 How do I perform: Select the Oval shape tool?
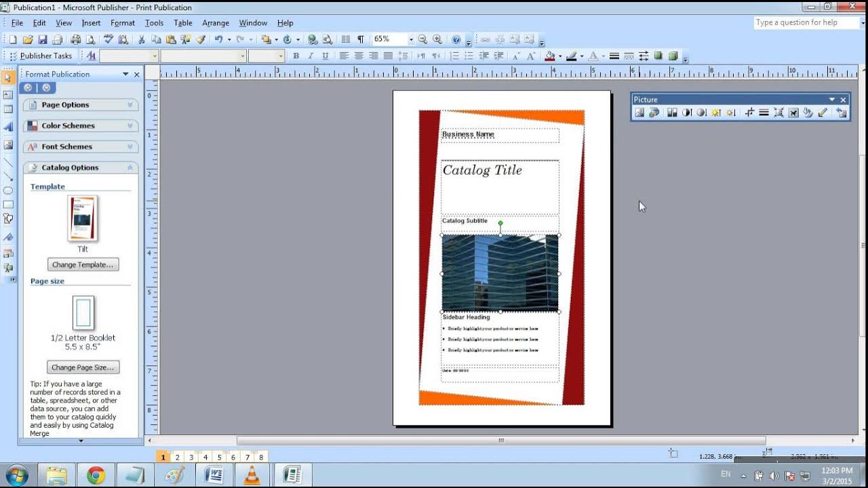[x=8, y=190]
